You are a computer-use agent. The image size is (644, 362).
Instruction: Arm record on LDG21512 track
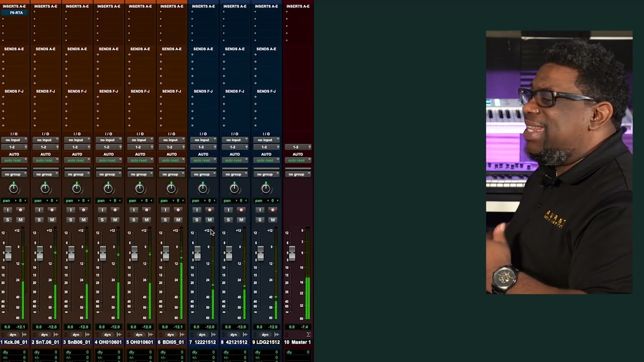tap(273, 210)
